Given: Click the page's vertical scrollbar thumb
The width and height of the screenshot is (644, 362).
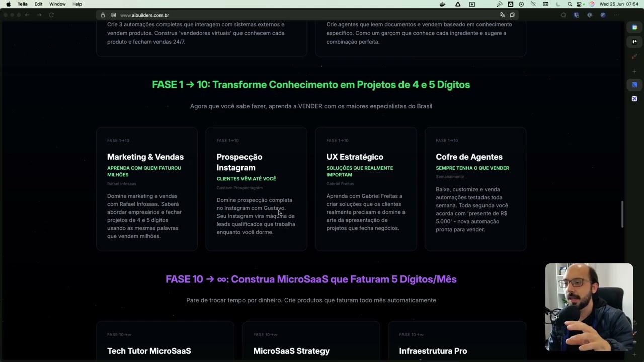Looking at the screenshot, I should click(623, 215).
